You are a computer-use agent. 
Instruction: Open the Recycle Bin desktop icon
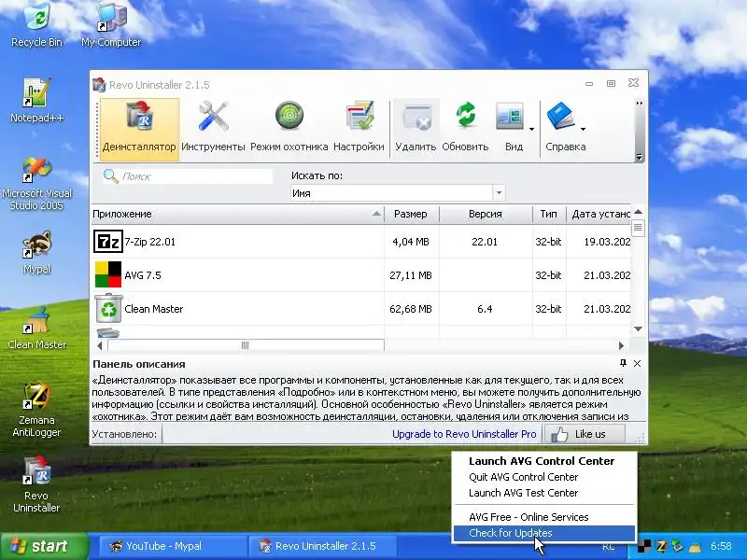click(36, 25)
